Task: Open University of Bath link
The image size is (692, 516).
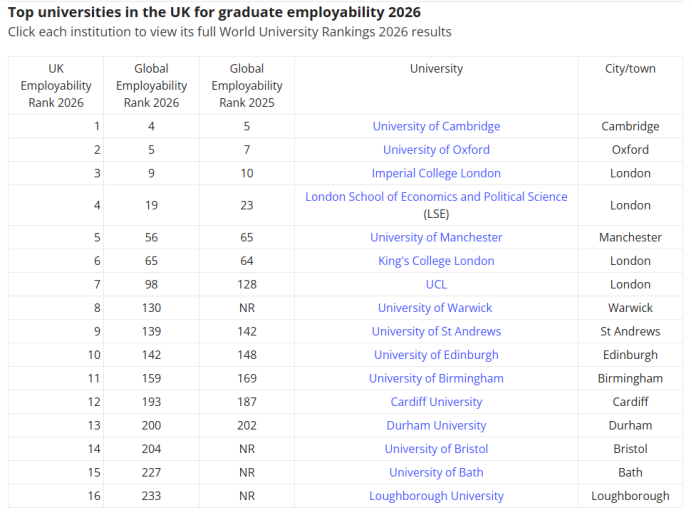Action: coord(436,472)
